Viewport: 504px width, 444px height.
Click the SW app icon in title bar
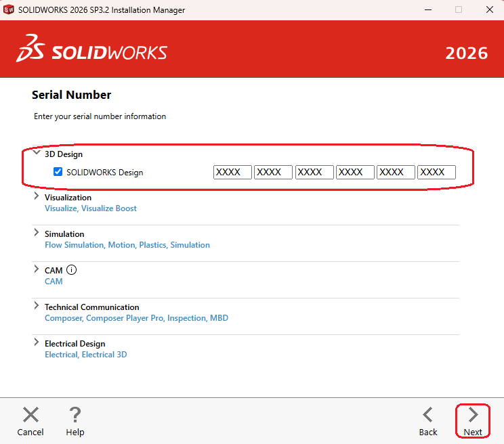[x=9, y=9]
